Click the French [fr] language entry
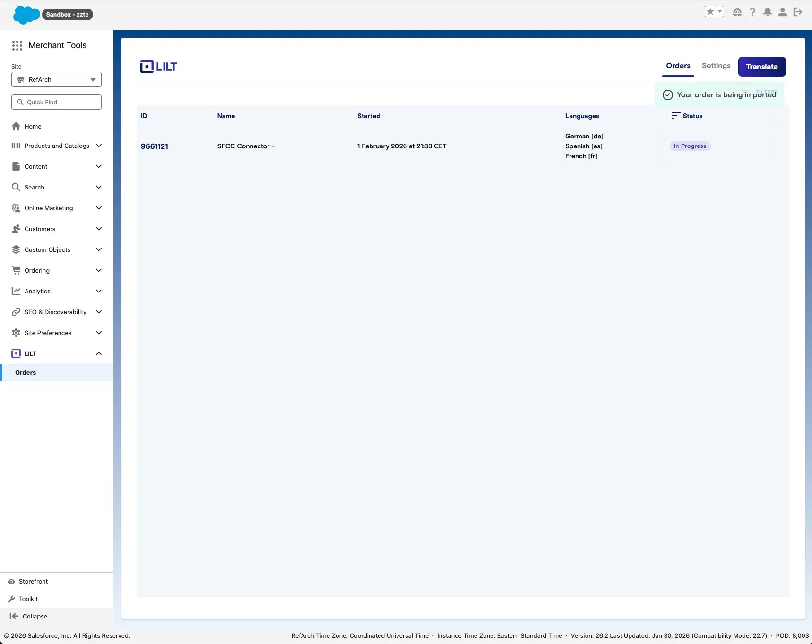Screen dimensions: 812x644 click(x=581, y=156)
